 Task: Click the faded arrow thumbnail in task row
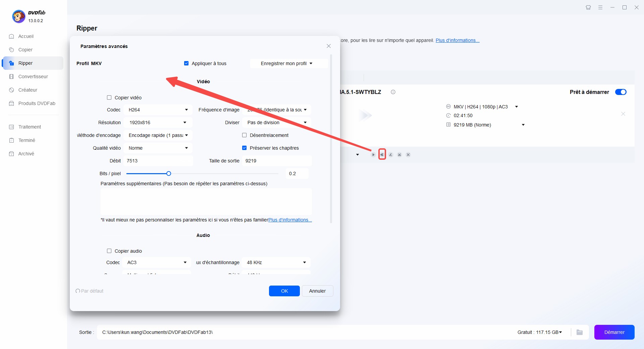[x=365, y=115]
